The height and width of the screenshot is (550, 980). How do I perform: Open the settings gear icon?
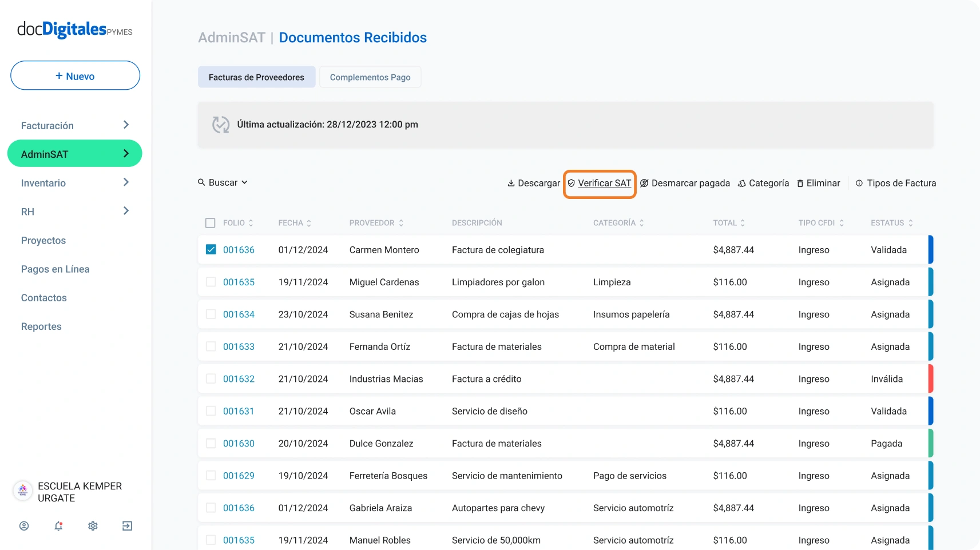click(x=93, y=525)
